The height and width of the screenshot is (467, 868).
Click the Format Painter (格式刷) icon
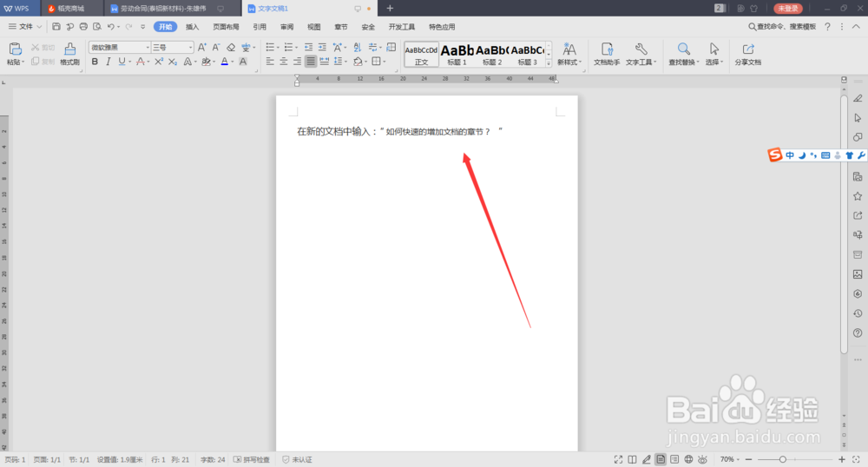coord(69,49)
